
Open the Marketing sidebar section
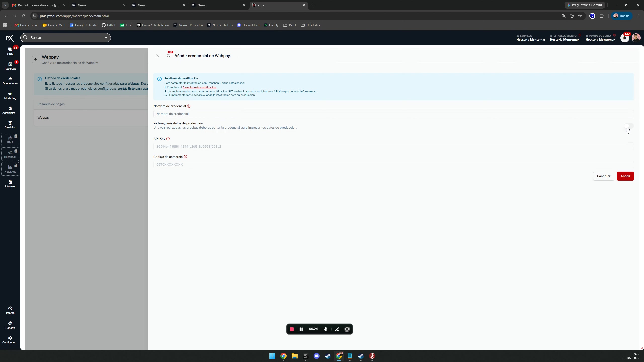10,96
